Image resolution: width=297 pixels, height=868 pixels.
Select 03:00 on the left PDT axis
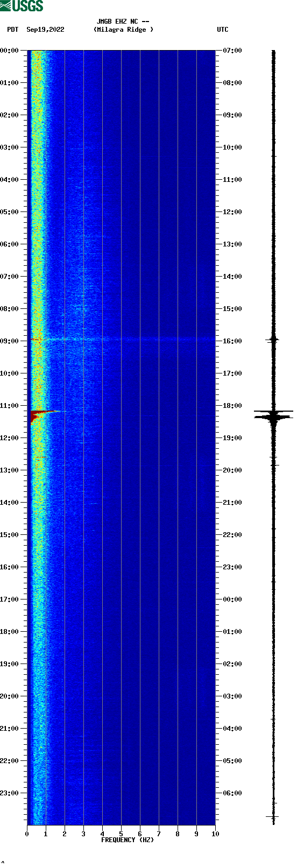pyautogui.click(x=9, y=147)
